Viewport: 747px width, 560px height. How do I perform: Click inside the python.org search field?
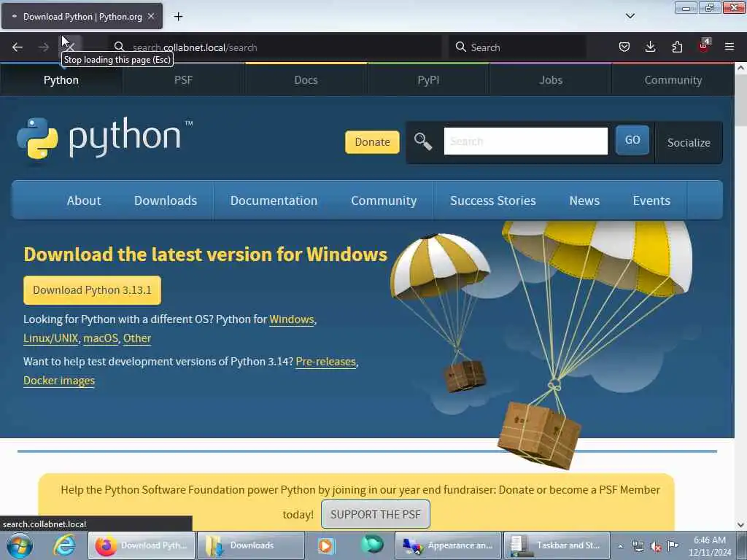pyautogui.click(x=525, y=141)
